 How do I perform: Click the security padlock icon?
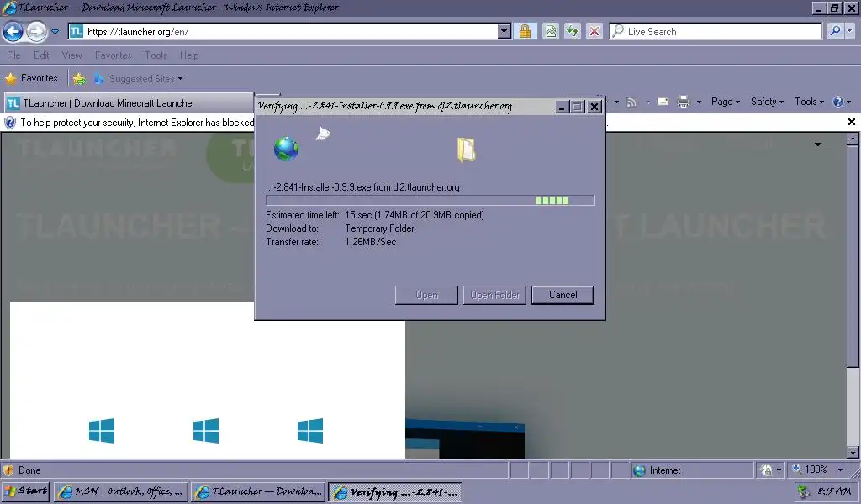coord(525,31)
